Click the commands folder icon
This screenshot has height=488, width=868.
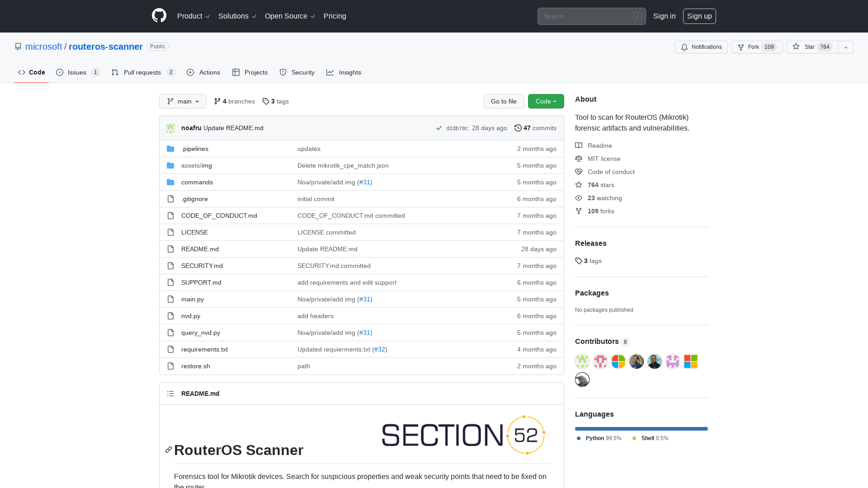coord(170,182)
